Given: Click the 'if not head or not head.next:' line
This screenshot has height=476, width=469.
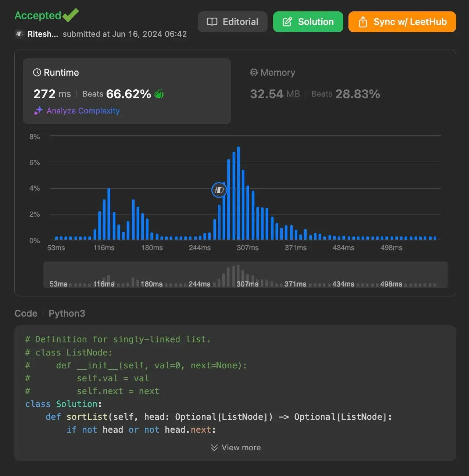Looking at the screenshot, I should click(x=142, y=430).
